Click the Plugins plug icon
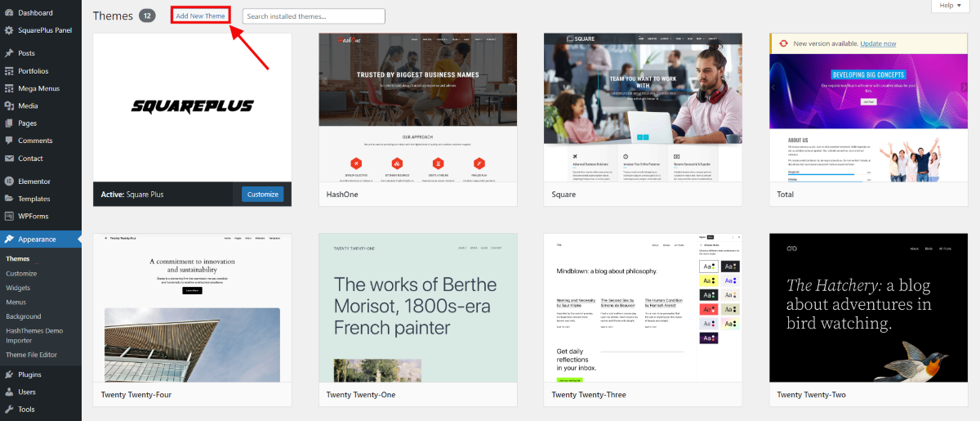This screenshot has width=980, height=421. [x=8, y=374]
